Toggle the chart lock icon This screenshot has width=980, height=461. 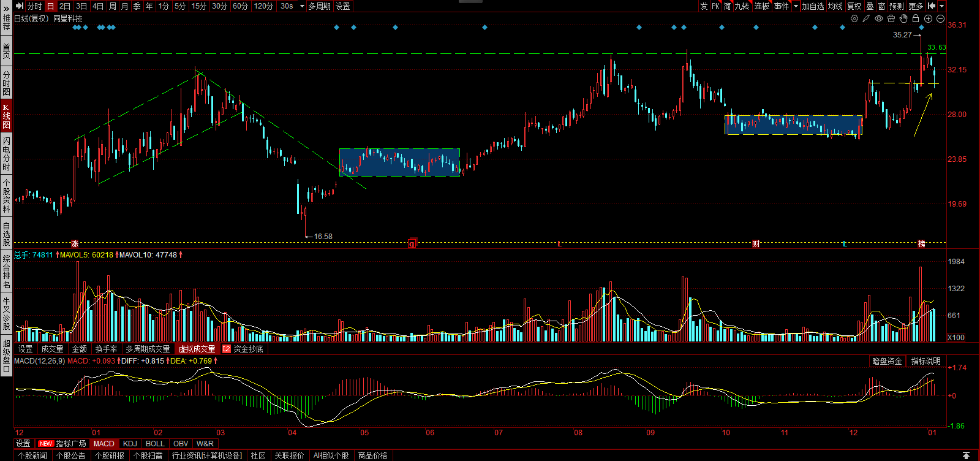(916, 18)
